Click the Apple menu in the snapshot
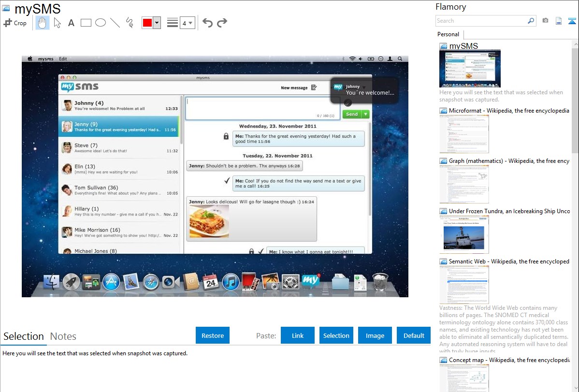This screenshot has width=579, height=392. point(30,59)
